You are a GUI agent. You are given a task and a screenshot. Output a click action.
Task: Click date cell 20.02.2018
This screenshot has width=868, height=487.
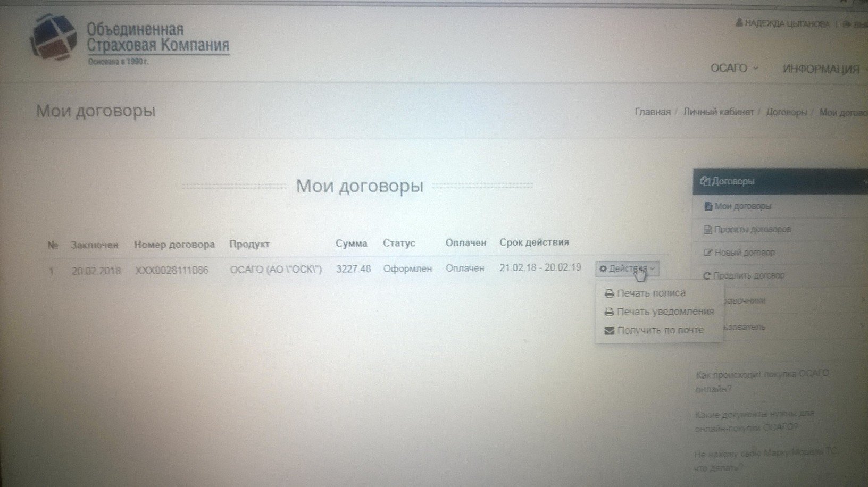point(96,271)
